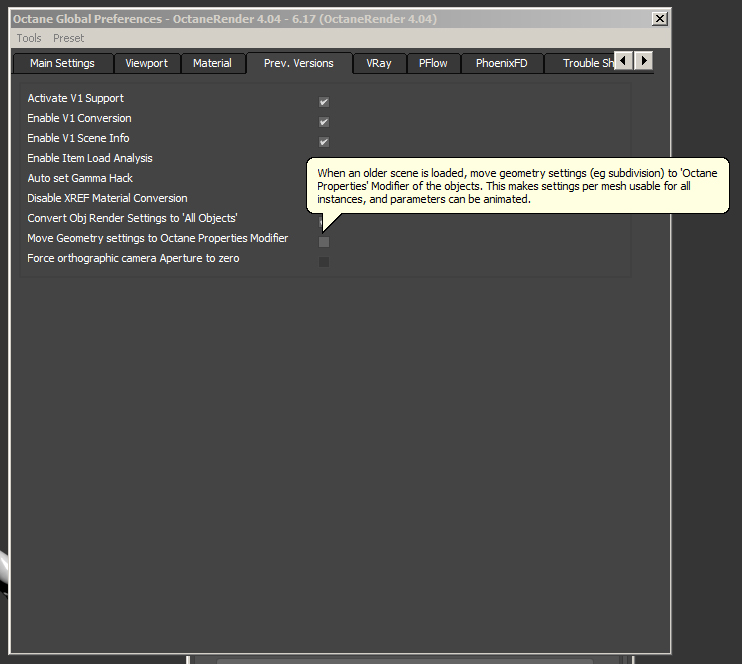Close the Octane Global Preferences window
742x664 pixels.
pyautogui.click(x=660, y=19)
